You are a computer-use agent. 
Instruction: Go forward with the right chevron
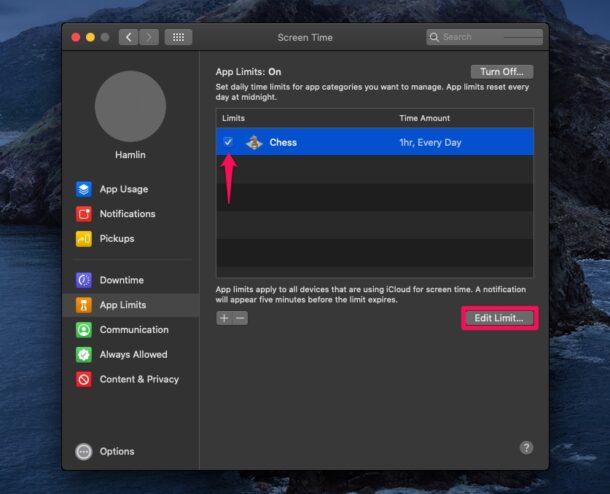tap(149, 37)
